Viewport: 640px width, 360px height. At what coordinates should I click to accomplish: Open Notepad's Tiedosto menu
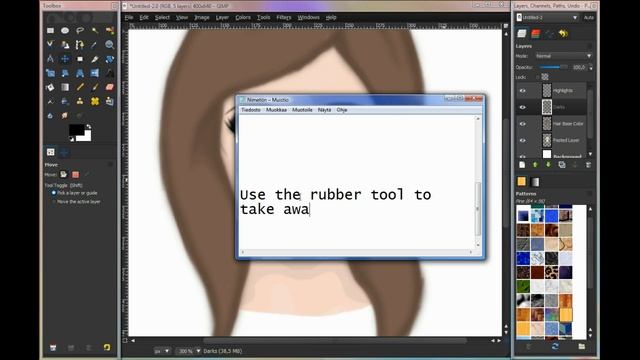click(251, 110)
